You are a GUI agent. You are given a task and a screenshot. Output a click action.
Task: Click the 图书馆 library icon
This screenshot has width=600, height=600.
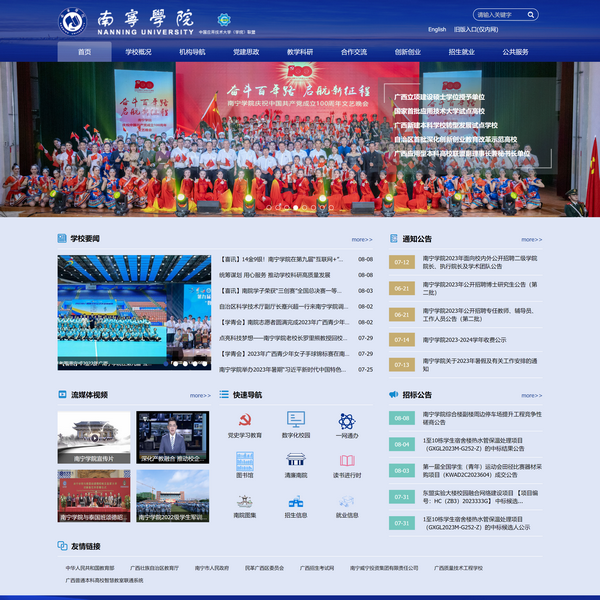coord(244,460)
